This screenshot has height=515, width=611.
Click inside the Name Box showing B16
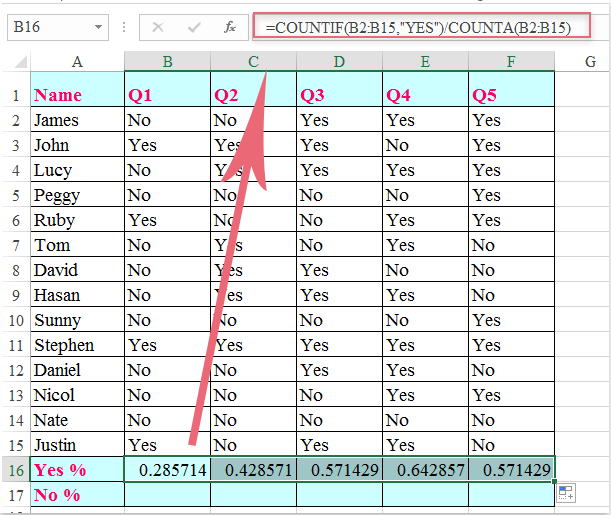[x=45, y=28]
